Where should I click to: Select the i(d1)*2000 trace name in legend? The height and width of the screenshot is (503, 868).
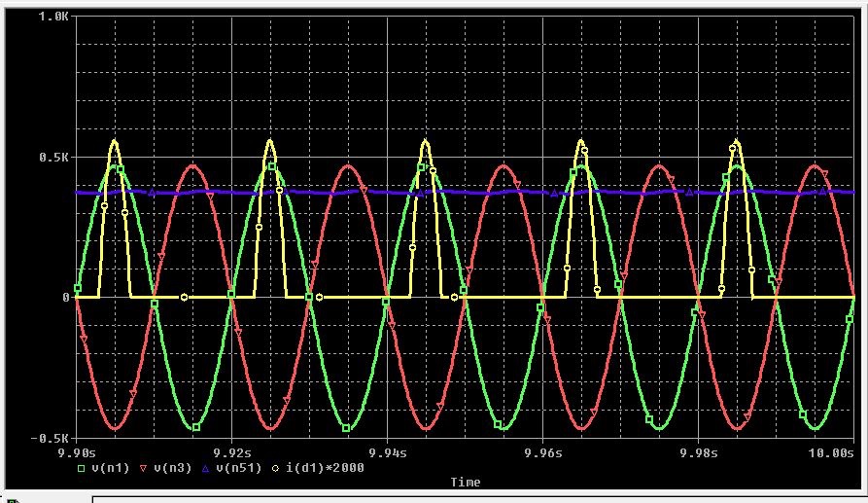click(314, 468)
